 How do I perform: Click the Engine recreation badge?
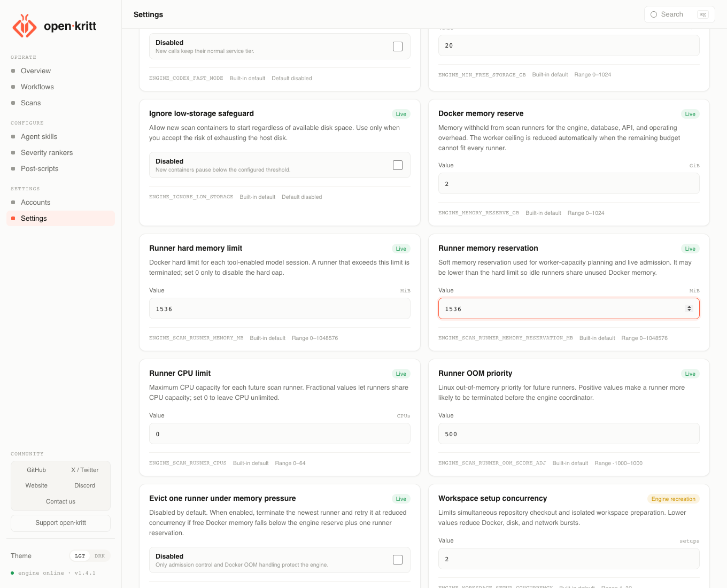point(673,499)
